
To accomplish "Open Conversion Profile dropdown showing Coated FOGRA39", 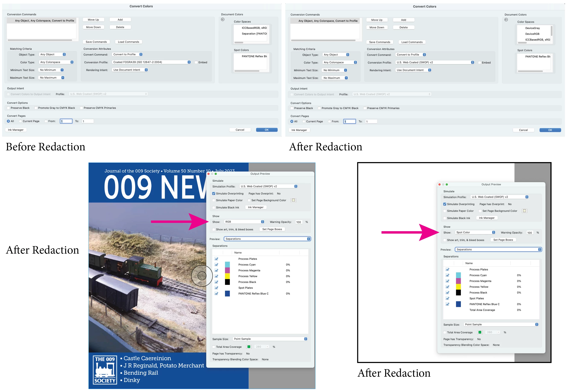I will pyautogui.click(x=151, y=62).
